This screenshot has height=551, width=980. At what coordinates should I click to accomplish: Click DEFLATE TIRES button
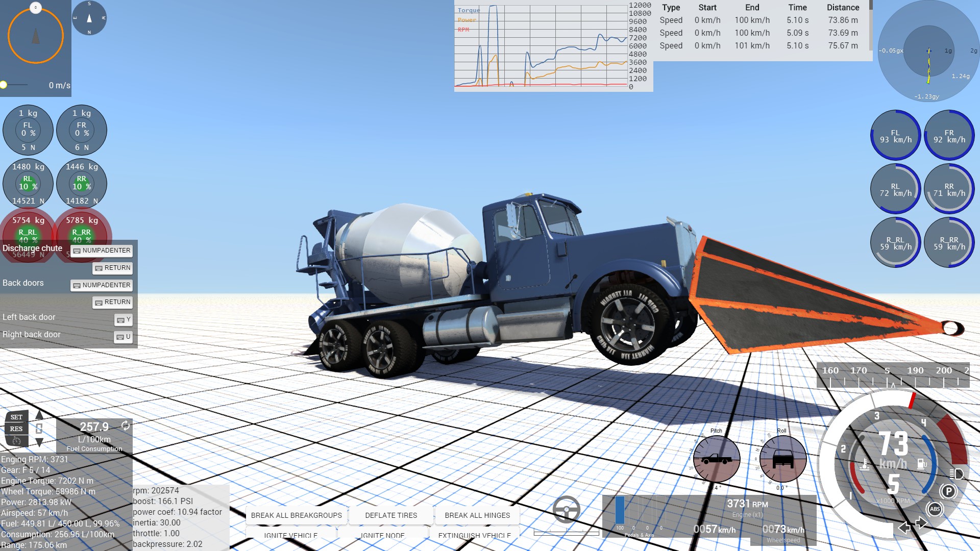point(391,515)
